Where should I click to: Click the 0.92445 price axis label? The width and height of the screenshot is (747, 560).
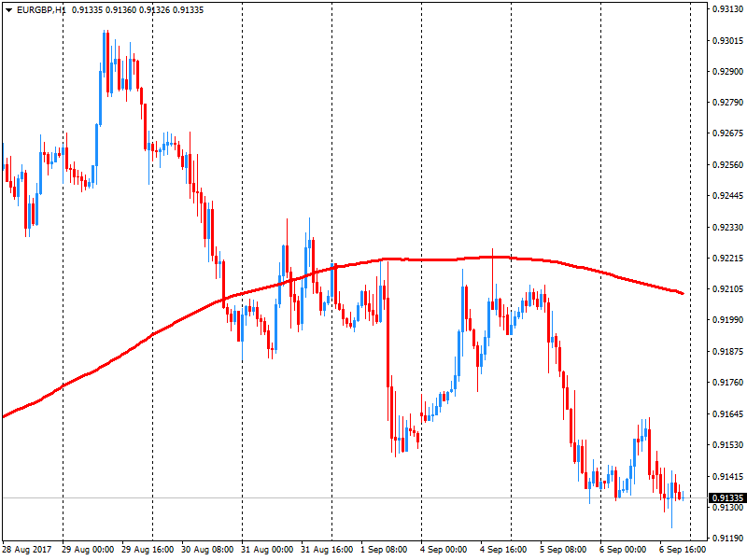[x=727, y=196]
